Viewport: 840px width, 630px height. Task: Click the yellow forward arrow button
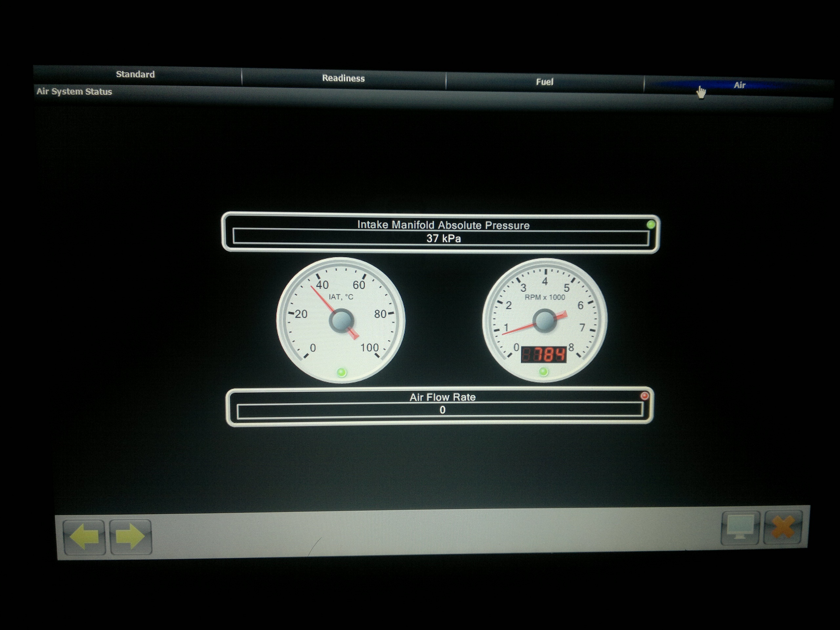pos(131,536)
